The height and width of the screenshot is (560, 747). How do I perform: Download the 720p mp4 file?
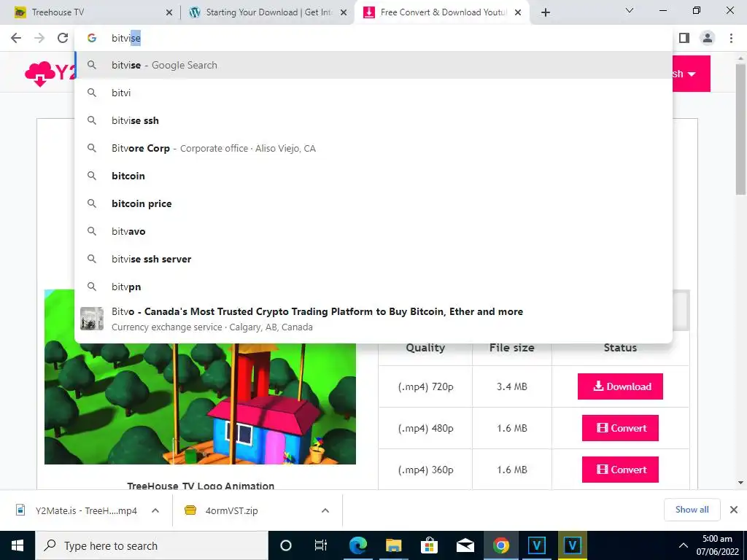coord(620,386)
